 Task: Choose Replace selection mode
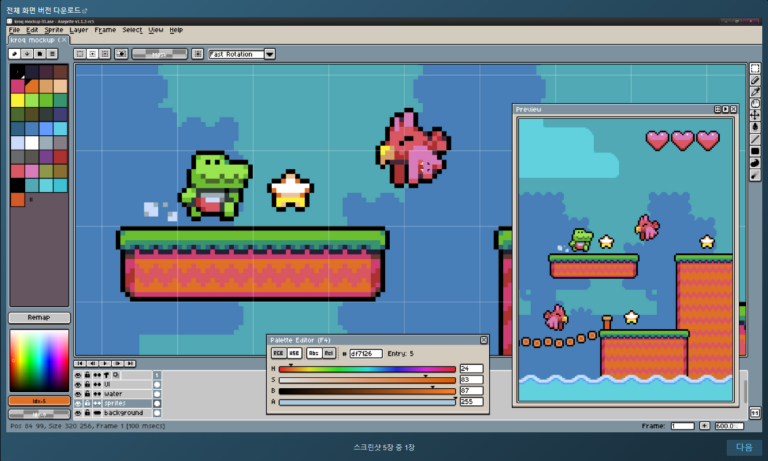(80, 54)
